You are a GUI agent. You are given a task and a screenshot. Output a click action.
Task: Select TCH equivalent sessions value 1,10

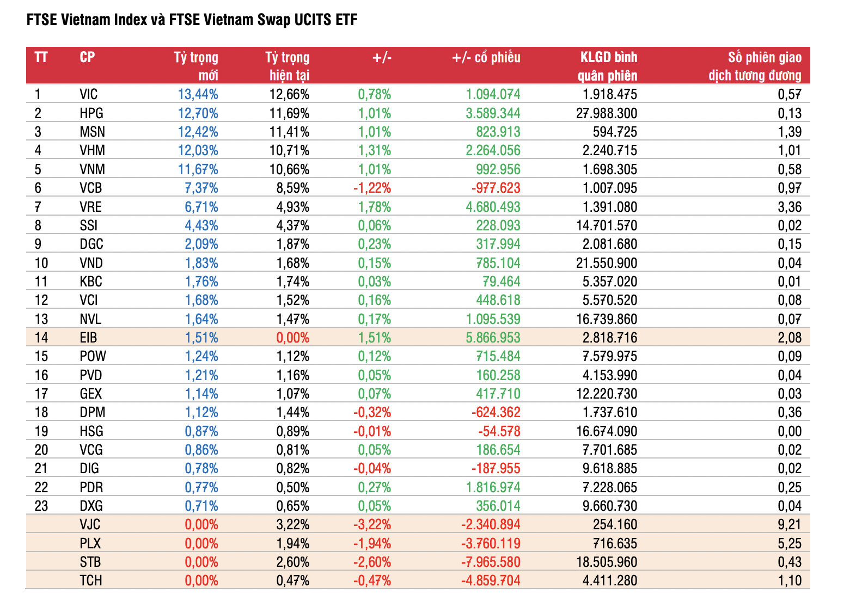coord(789,580)
